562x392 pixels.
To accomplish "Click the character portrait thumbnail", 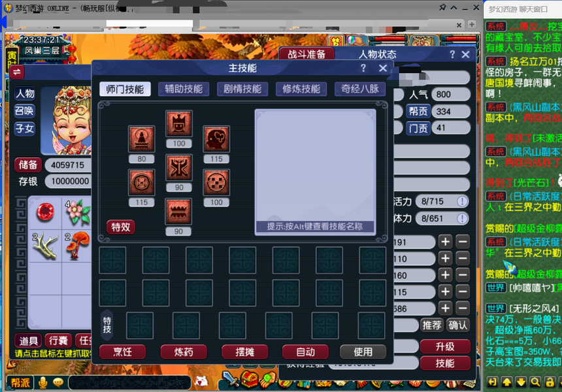I will click(66, 121).
